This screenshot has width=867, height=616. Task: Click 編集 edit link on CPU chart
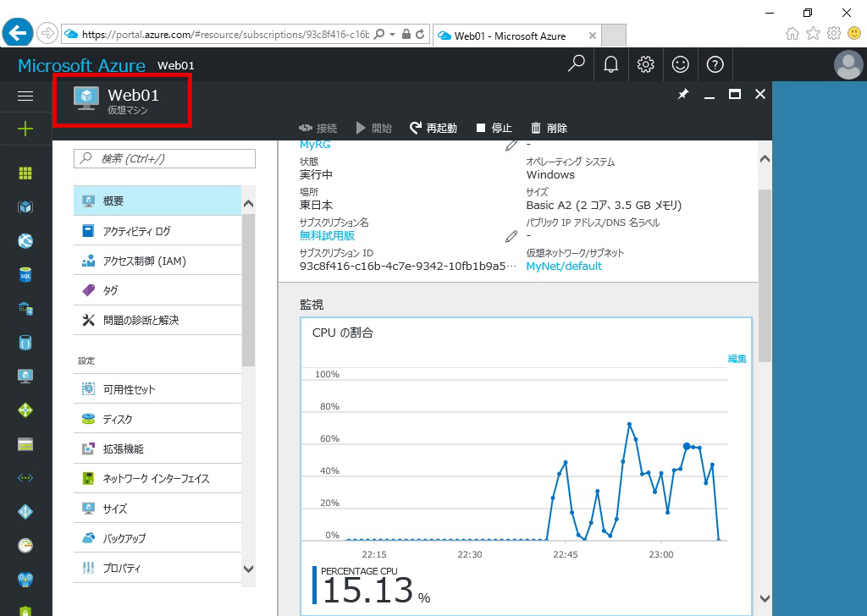tap(737, 359)
